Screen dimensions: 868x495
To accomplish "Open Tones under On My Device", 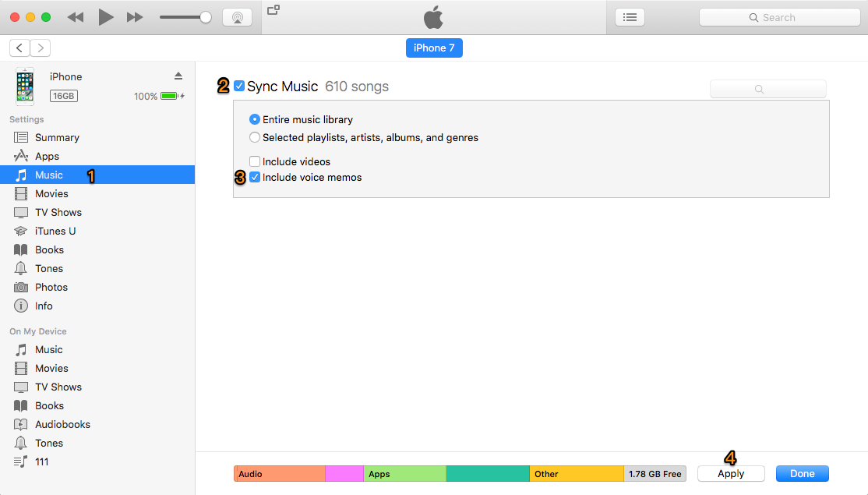I will point(97,444).
